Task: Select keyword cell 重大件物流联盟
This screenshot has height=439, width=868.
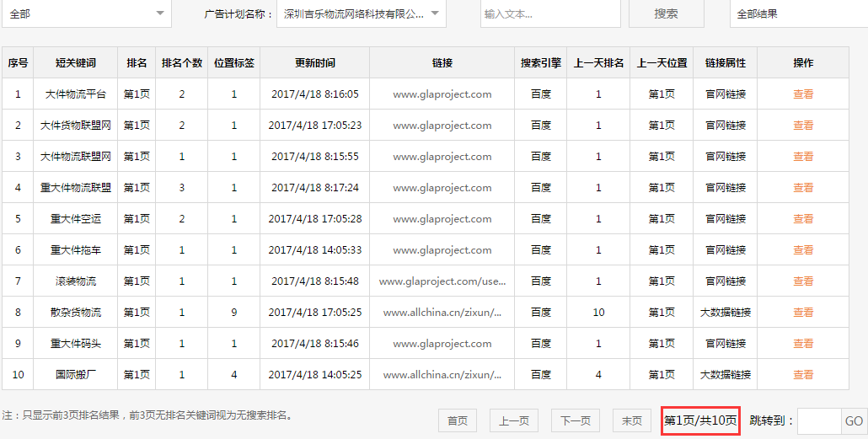Action: [x=76, y=188]
